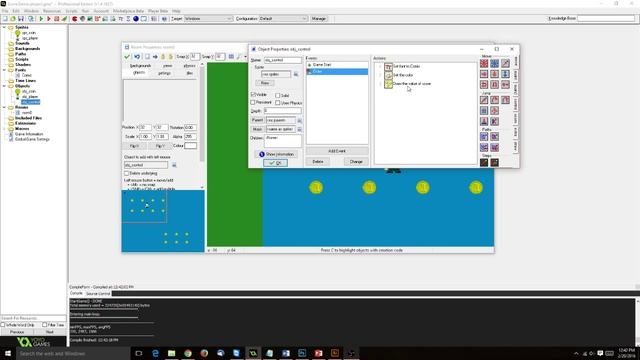
Task: Click the Colour swatch in Room Properties
Action: click(190, 146)
